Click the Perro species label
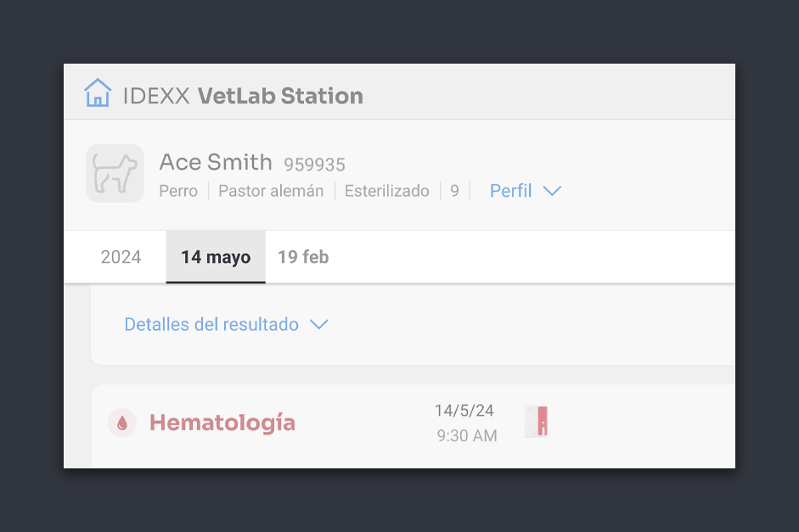 (178, 191)
